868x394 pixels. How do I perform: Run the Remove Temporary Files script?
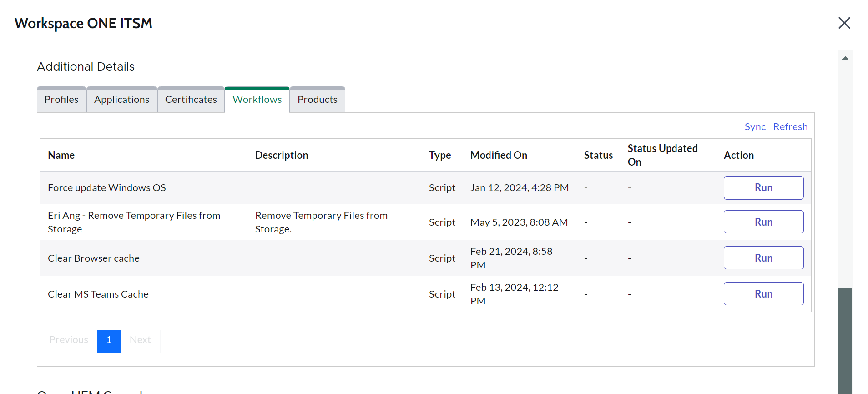(763, 222)
